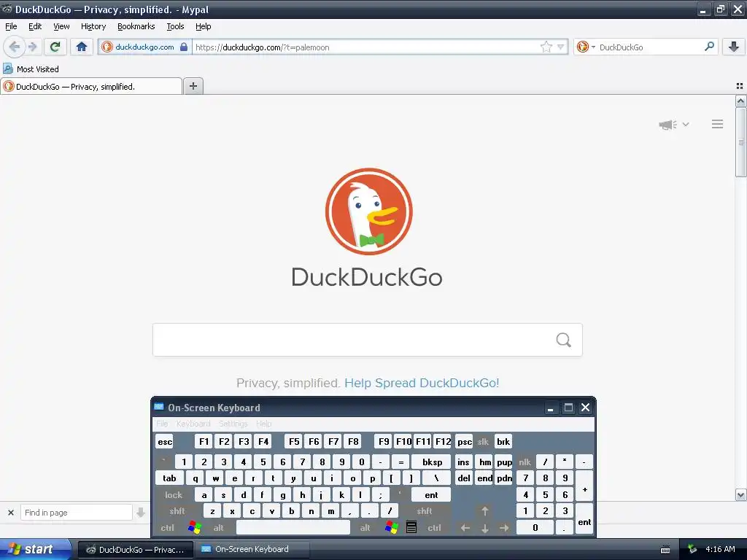This screenshot has width=747, height=560.
Task: Open a new tab with plus button
Action: (x=193, y=86)
